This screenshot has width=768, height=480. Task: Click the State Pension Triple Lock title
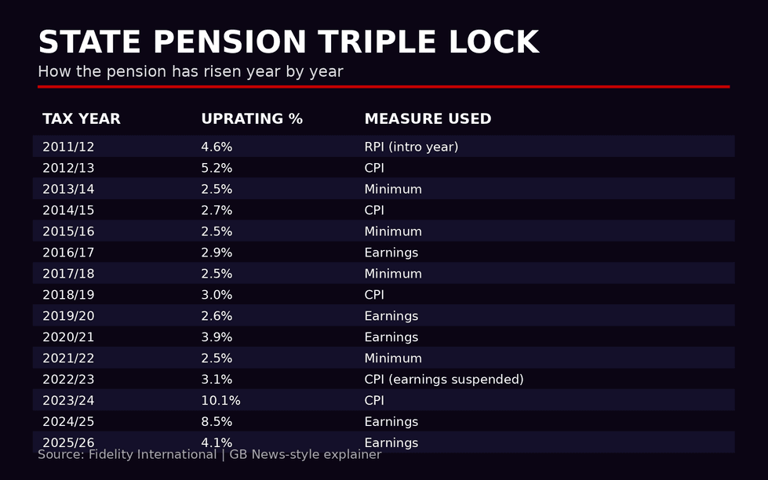pos(288,43)
